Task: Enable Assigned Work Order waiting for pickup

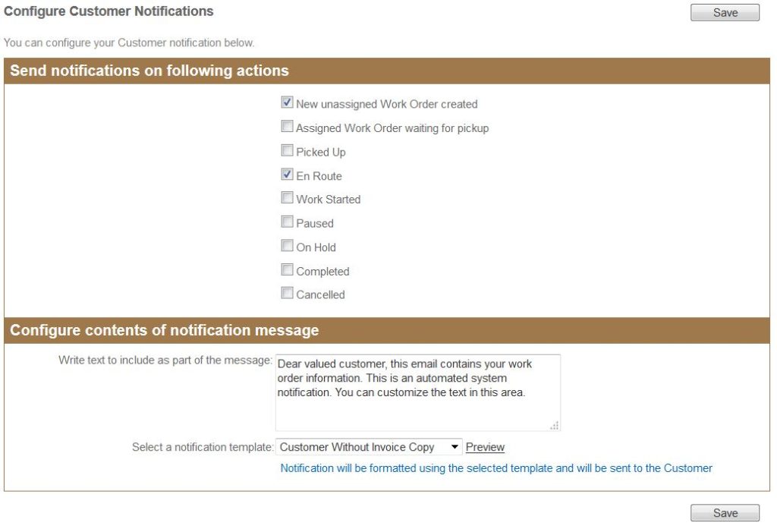Action: (x=287, y=127)
